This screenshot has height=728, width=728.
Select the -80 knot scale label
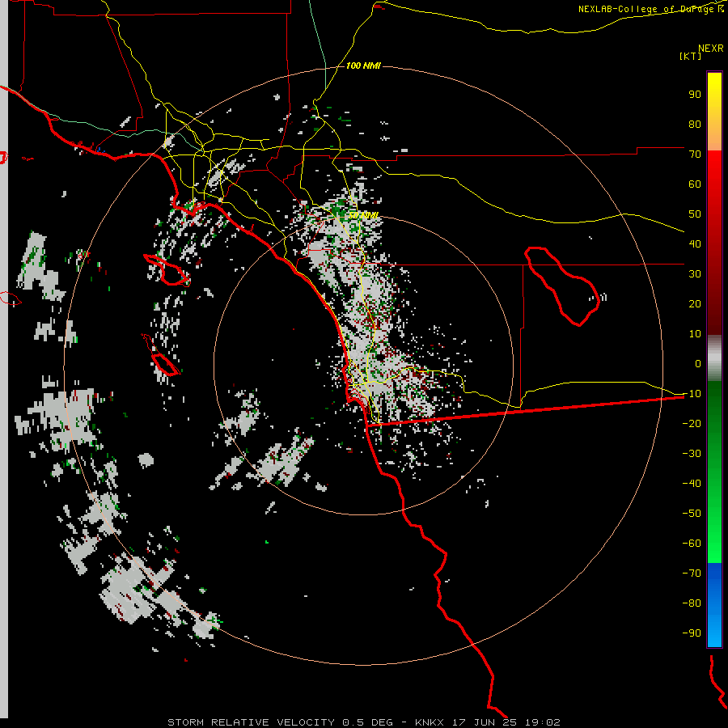pos(692,603)
